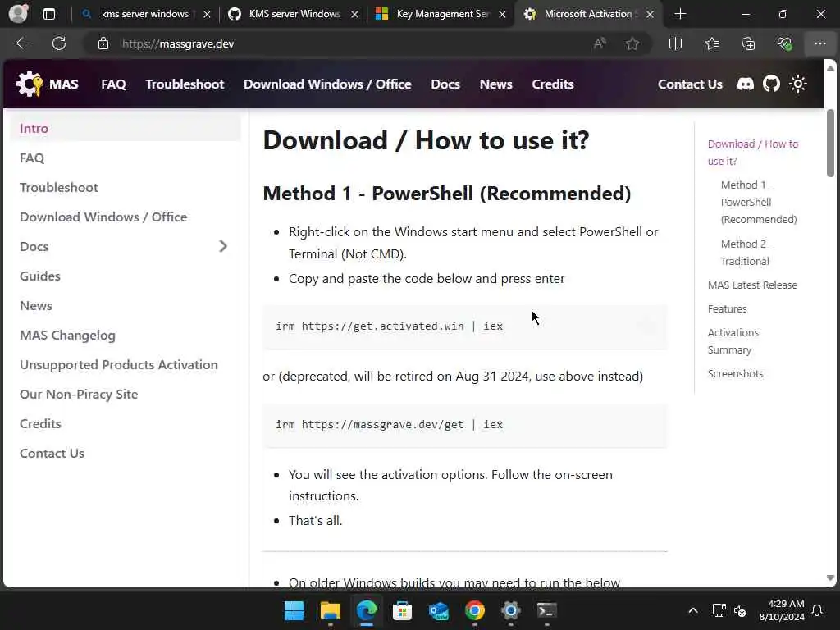View site information lock icon
Viewport: 840px width, 630px height.
tap(103, 43)
